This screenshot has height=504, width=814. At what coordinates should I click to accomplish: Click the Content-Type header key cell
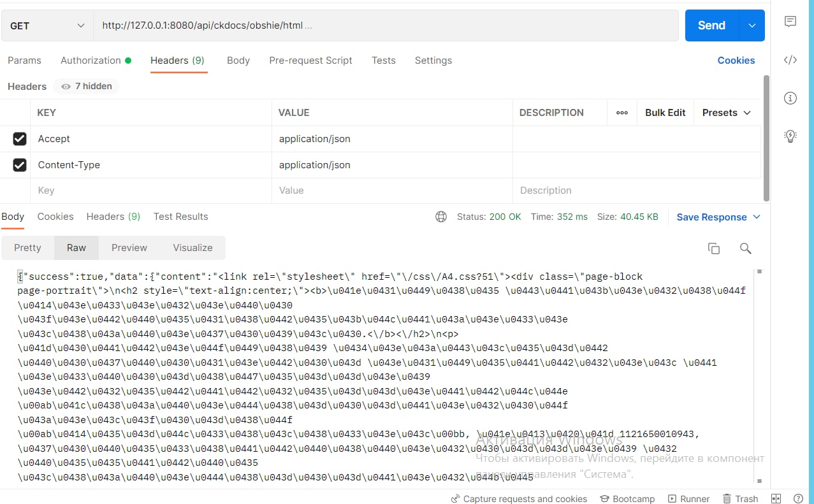(151, 165)
